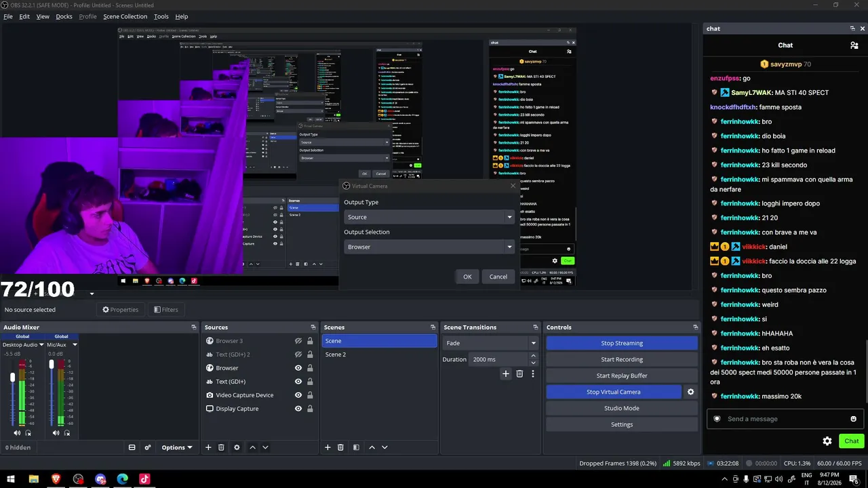Hide the Display Capture source
This screenshot has height=488, width=868.
(x=298, y=409)
